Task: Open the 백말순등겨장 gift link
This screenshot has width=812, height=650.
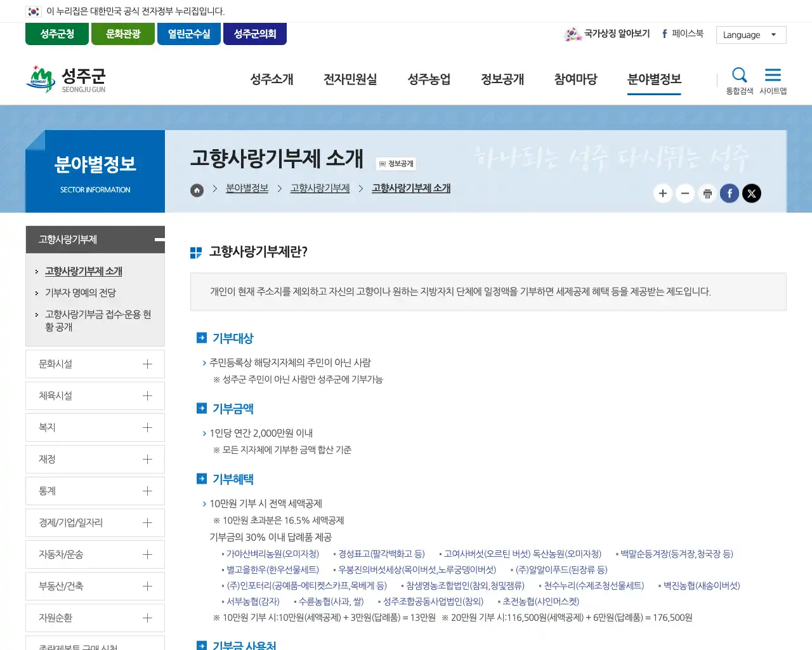Action: coord(677,554)
